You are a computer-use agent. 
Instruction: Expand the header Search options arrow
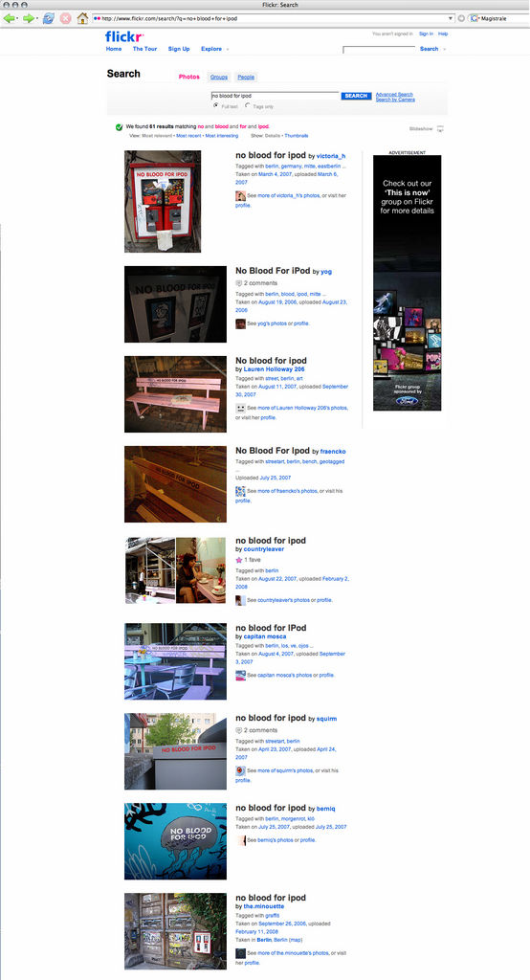click(444, 49)
